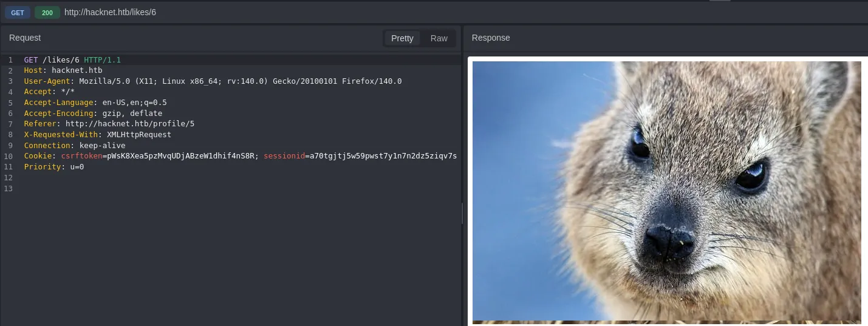Click the Priority header line
Viewport: 868px width, 326px height.
click(x=53, y=167)
